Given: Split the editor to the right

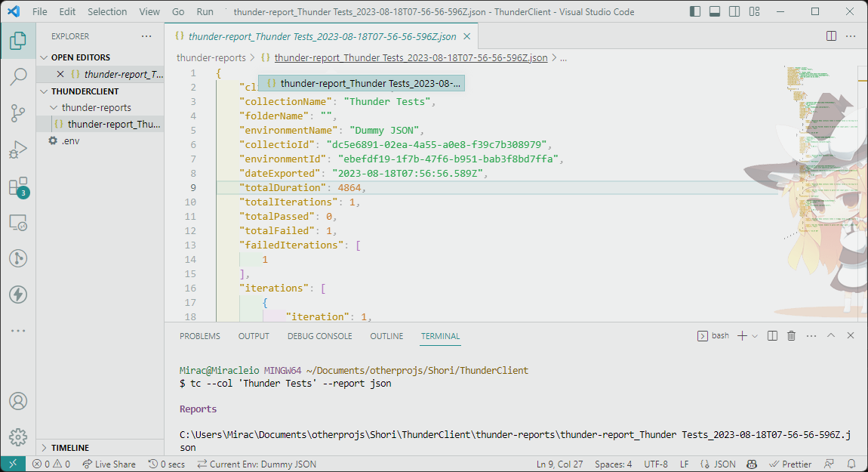Looking at the screenshot, I should 831,36.
